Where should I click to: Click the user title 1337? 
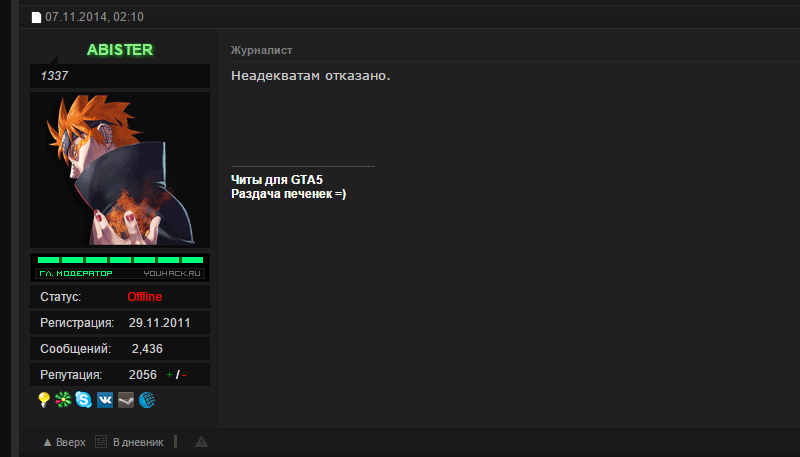click(x=54, y=76)
